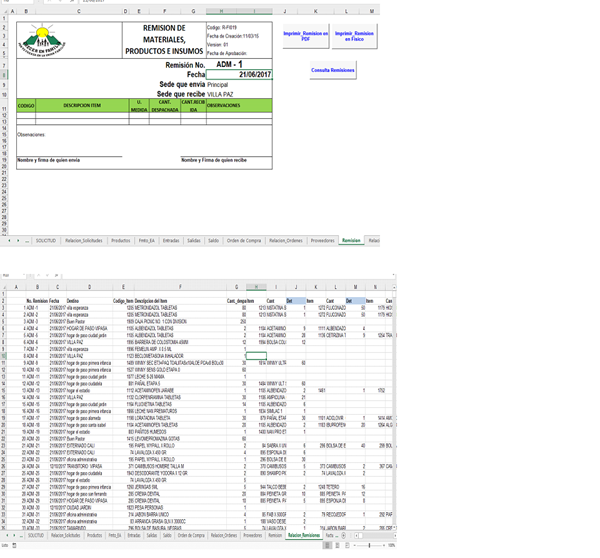This screenshot has height=558, width=600.
Task: Open Proveedores tab in Remision window
Action: point(323,240)
